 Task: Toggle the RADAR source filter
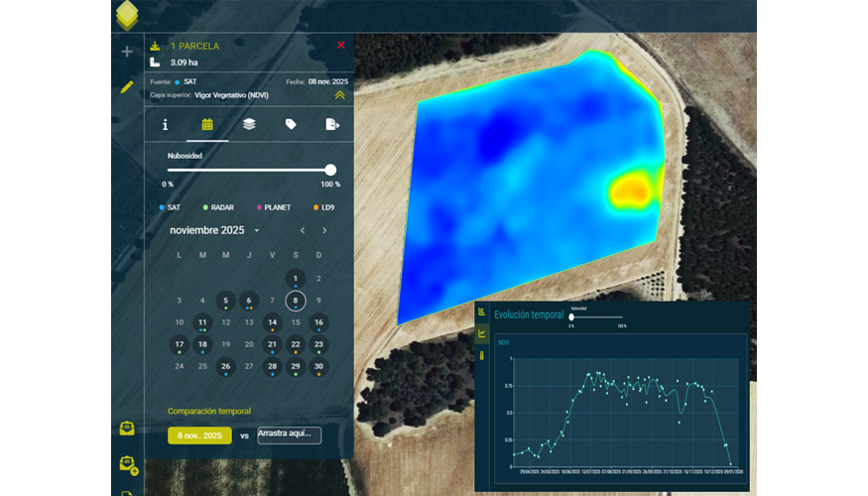221,207
